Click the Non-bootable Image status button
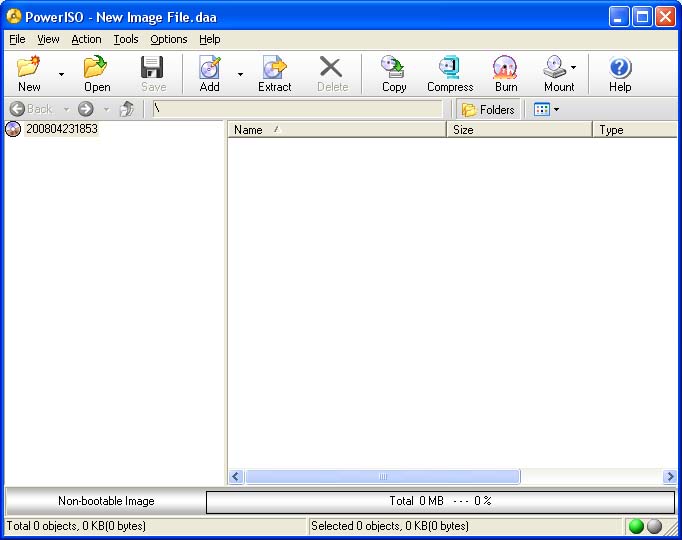682x540 pixels. click(106, 501)
